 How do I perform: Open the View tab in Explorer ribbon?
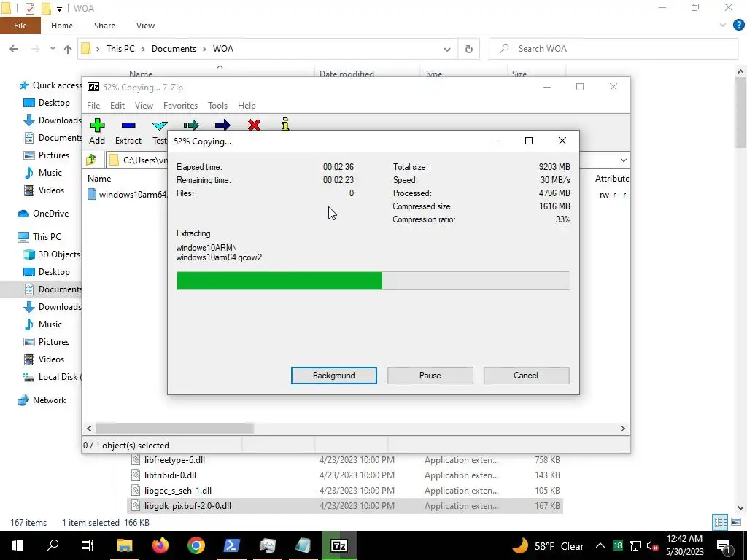[x=145, y=26]
